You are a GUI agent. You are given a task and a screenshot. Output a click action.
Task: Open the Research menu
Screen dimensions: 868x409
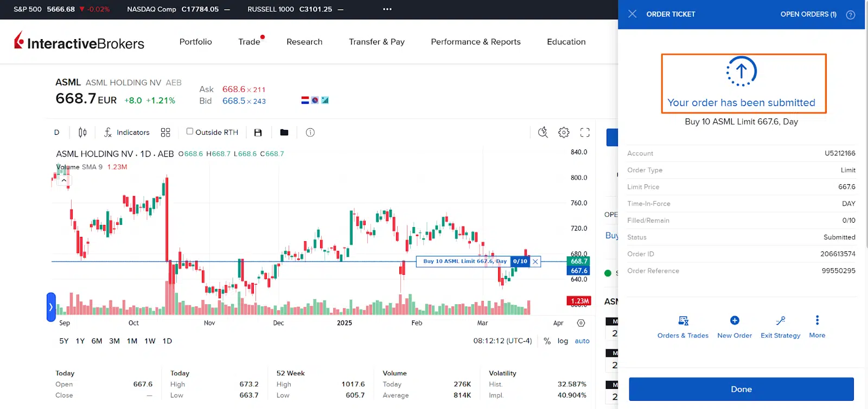(x=304, y=42)
